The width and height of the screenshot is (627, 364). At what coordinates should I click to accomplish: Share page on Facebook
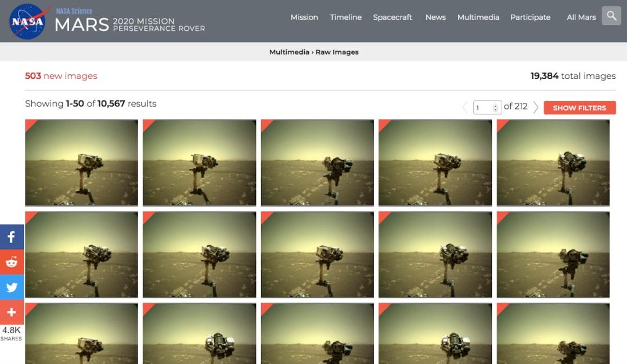(12, 237)
